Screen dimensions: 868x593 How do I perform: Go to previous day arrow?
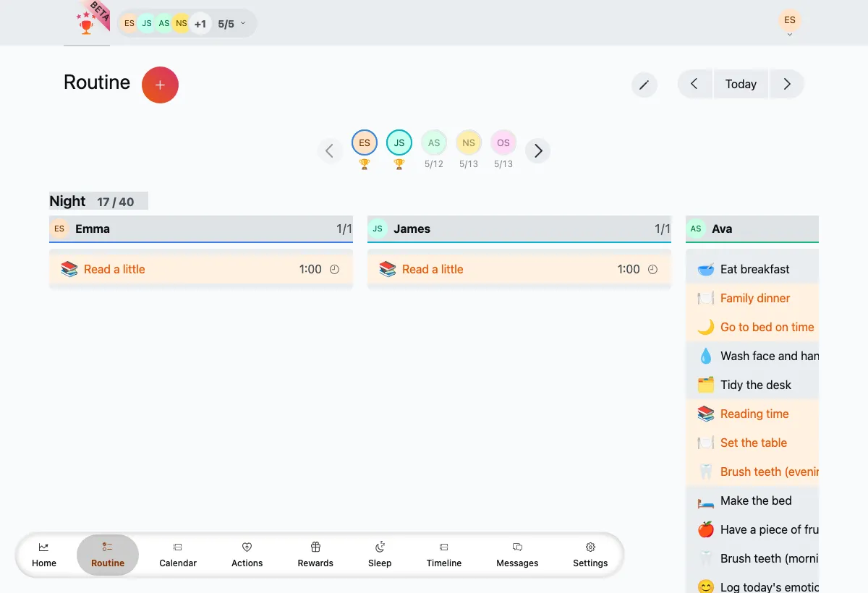[x=694, y=84]
